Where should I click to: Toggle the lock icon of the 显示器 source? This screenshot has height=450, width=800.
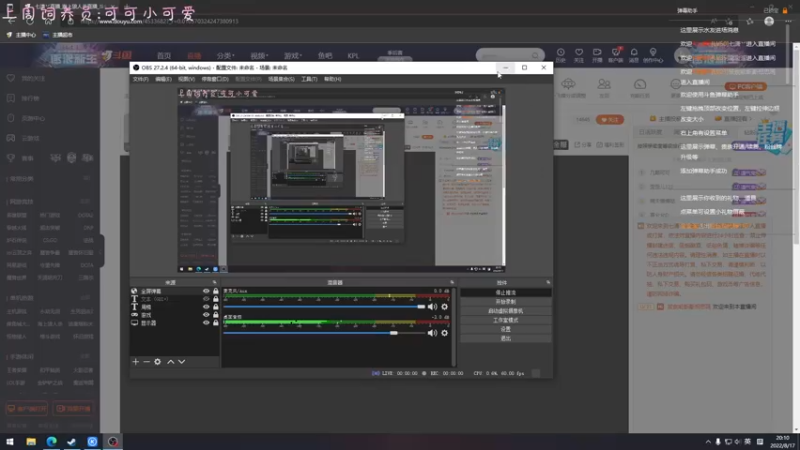(215, 323)
